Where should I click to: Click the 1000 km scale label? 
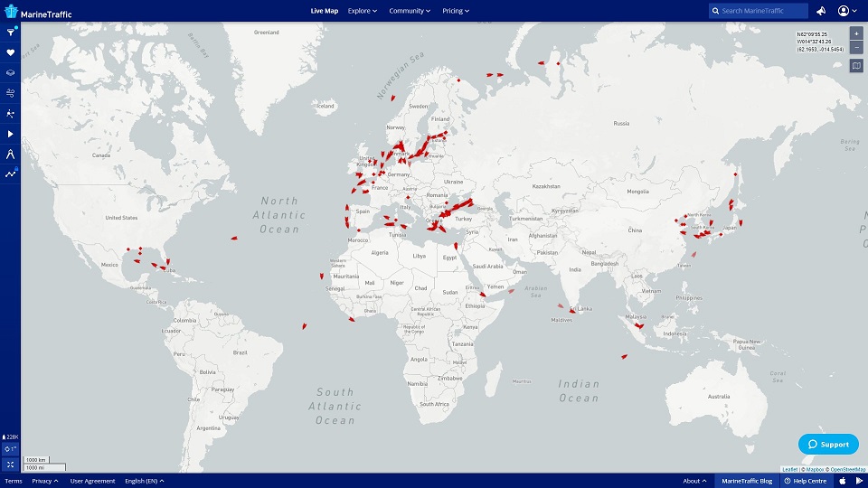36,460
